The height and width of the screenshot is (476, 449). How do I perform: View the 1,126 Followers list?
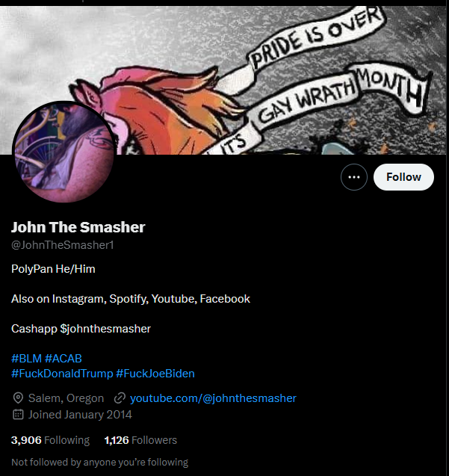(140, 440)
